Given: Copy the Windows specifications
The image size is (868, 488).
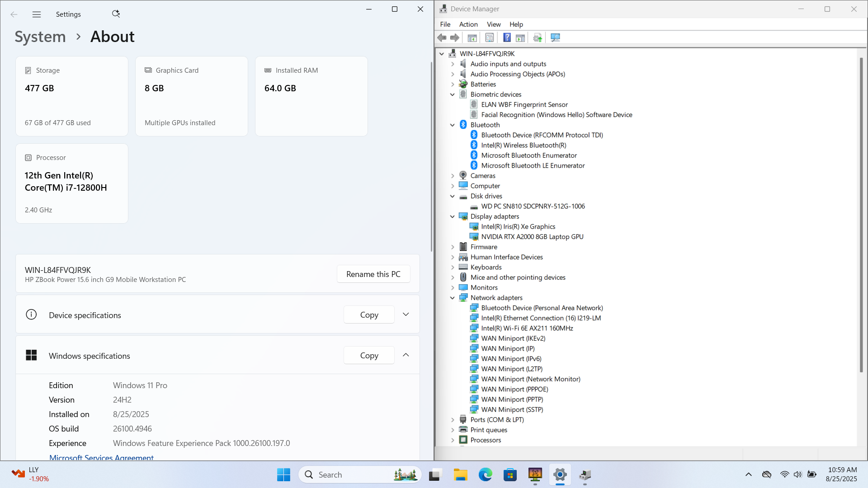Looking at the screenshot, I should (x=369, y=355).
